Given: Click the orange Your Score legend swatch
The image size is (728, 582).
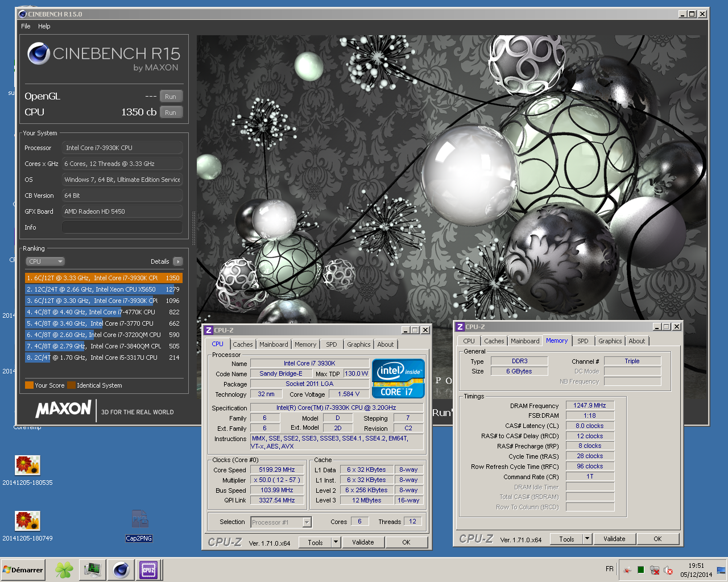Looking at the screenshot, I should (29, 385).
